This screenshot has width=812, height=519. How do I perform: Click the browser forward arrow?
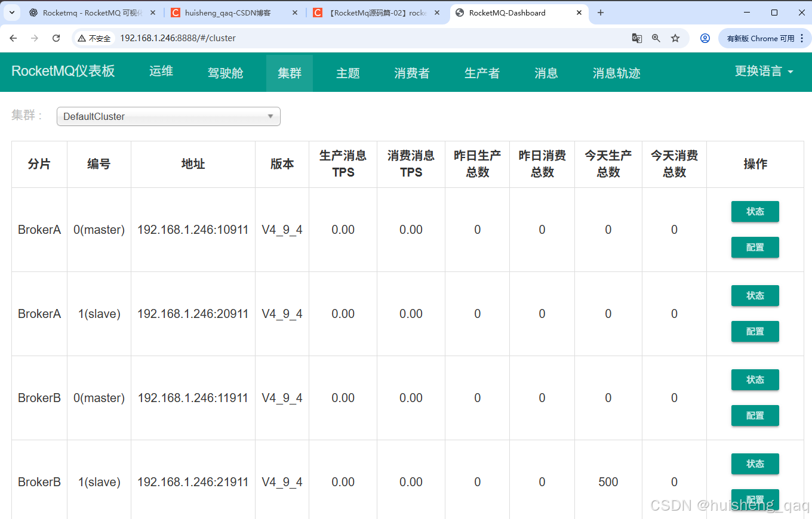[x=35, y=38]
